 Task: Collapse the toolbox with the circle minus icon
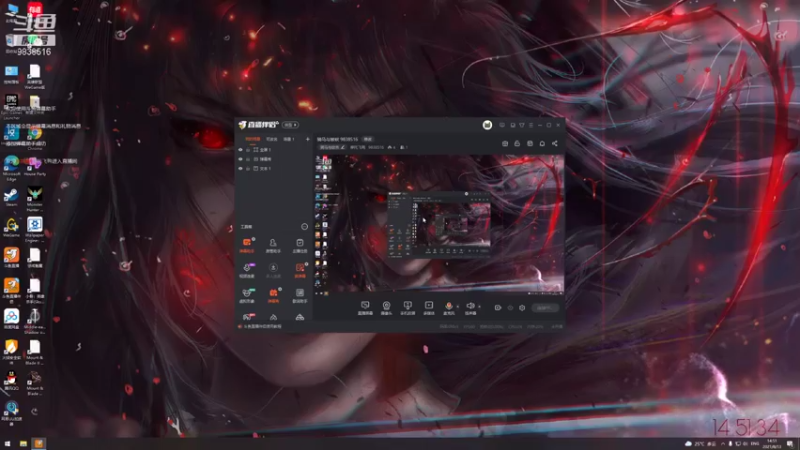(x=305, y=227)
